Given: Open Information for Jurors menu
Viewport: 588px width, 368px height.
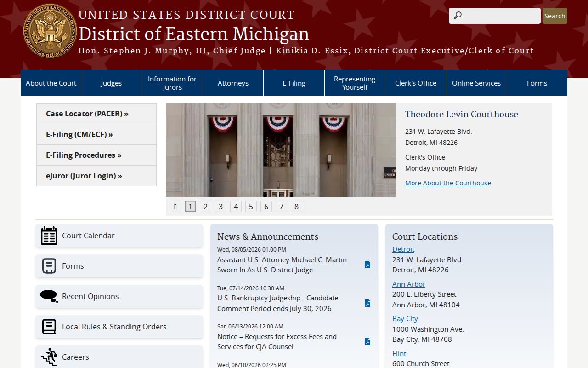Looking at the screenshot, I should tap(172, 83).
